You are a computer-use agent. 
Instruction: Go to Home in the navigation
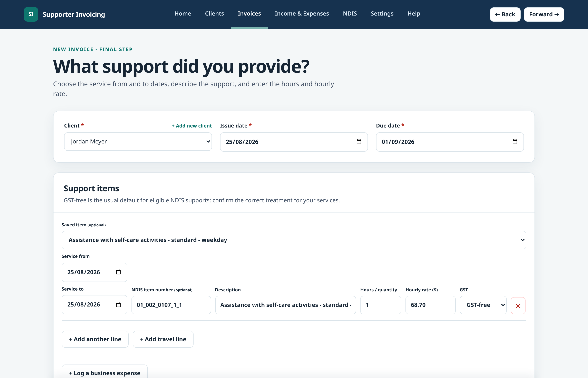click(183, 13)
